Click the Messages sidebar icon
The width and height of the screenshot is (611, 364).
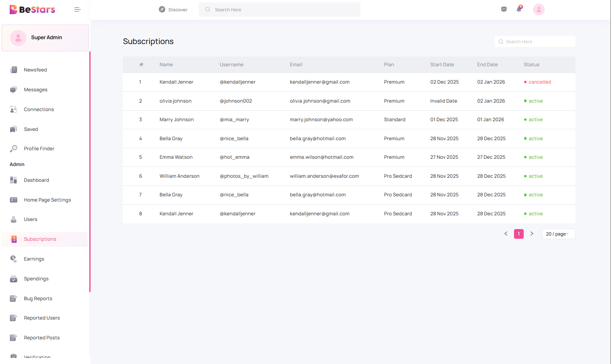tap(14, 89)
